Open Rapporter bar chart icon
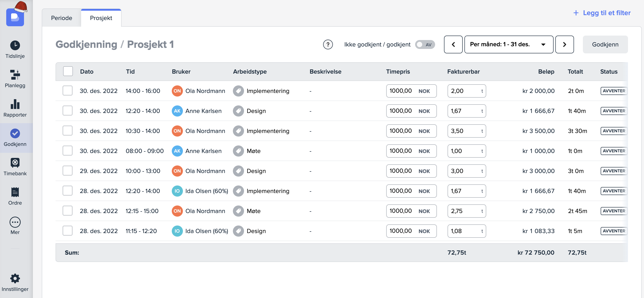 tap(15, 104)
